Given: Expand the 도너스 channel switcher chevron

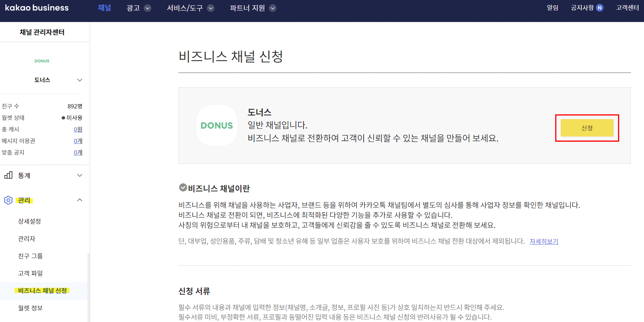Looking at the screenshot, I should pos(79,80).
